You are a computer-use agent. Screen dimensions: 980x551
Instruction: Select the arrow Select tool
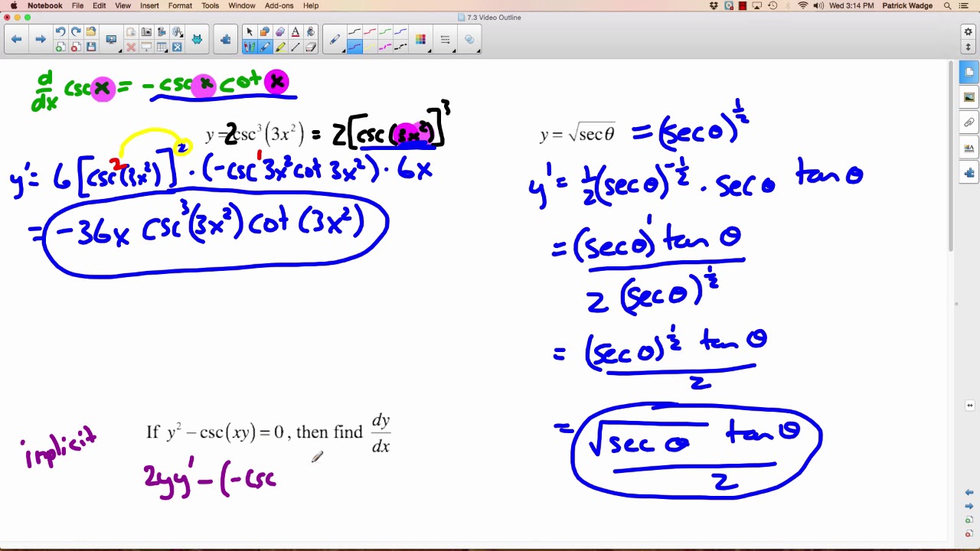click(249, 31)
